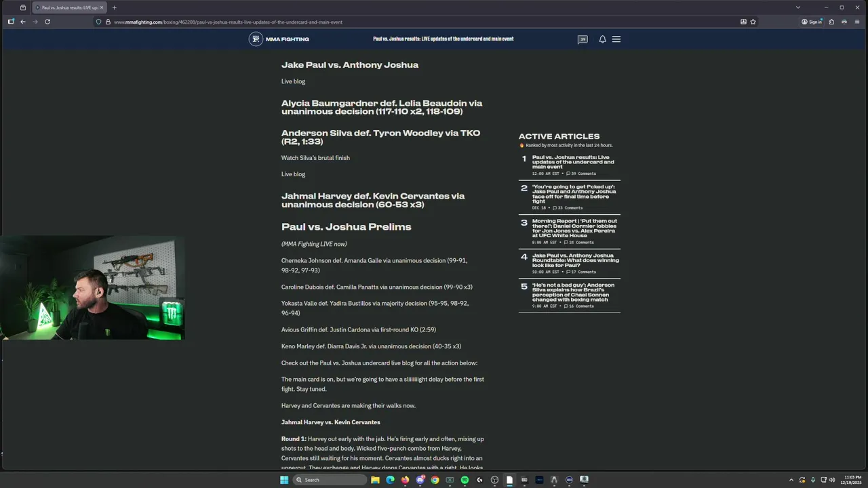The width and height of the screenshot is (868, 488).
Task: Open the Jake Paul Roundtable article
Action: click(576, 260)
